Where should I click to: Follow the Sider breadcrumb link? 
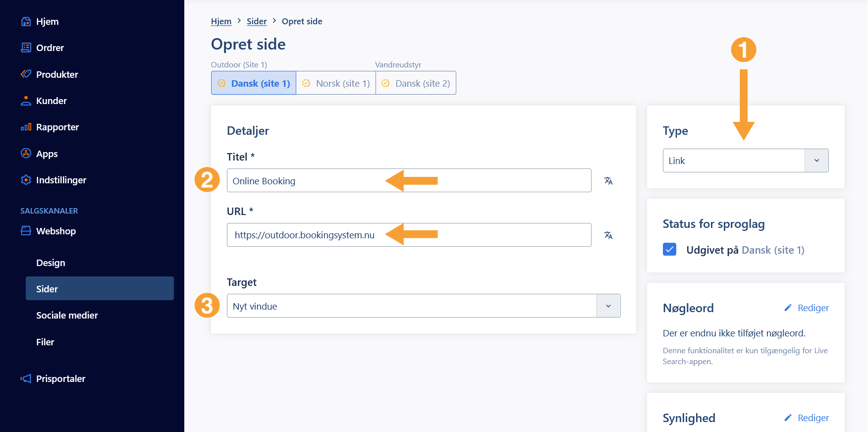point(257,21)
